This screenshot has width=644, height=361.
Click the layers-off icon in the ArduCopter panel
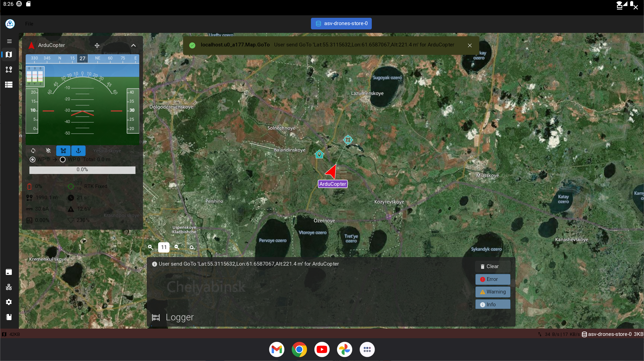coord(48,151)
